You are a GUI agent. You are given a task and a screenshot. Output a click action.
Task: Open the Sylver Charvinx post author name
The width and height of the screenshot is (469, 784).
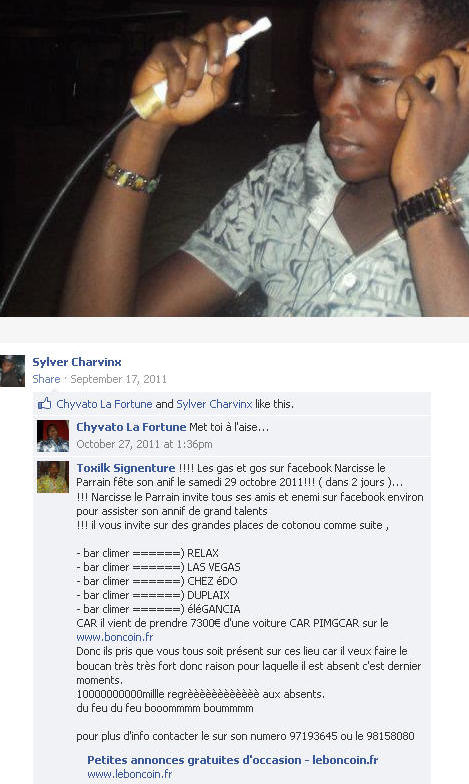click(76, 362)
